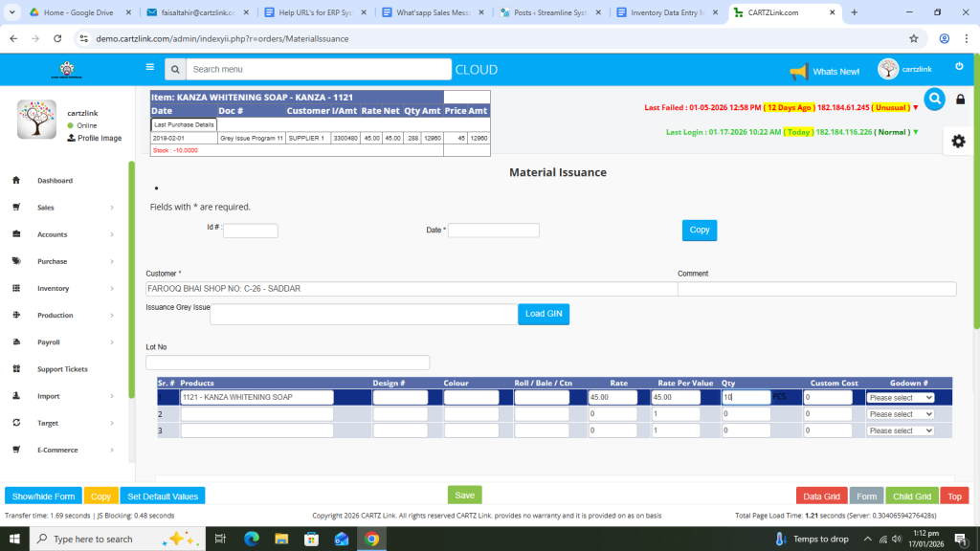This screenshot has height=551, width=980.
Task: Click the green Save button
Action: [x=464, y=495]
